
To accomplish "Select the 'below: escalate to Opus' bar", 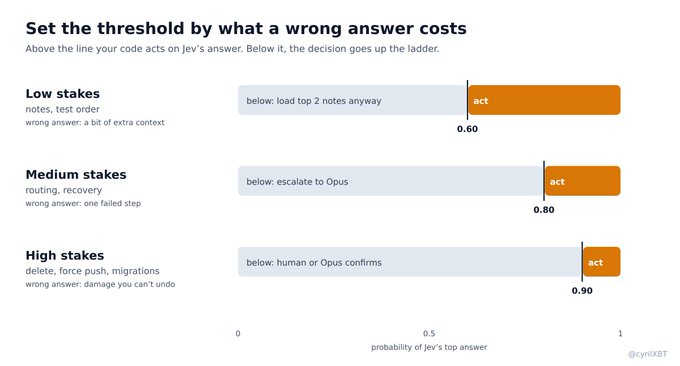I will (x=390, y=181).
